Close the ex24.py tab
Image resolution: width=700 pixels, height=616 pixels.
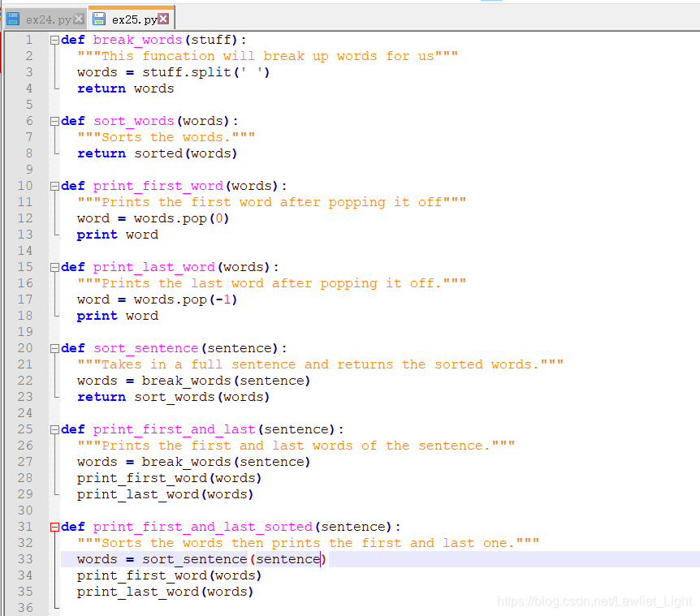click(79, 19)
